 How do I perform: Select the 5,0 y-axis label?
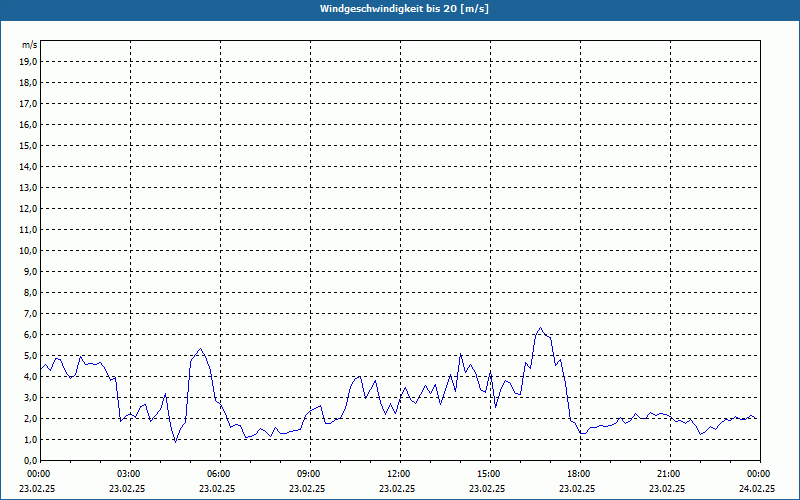tap(29, 355)
